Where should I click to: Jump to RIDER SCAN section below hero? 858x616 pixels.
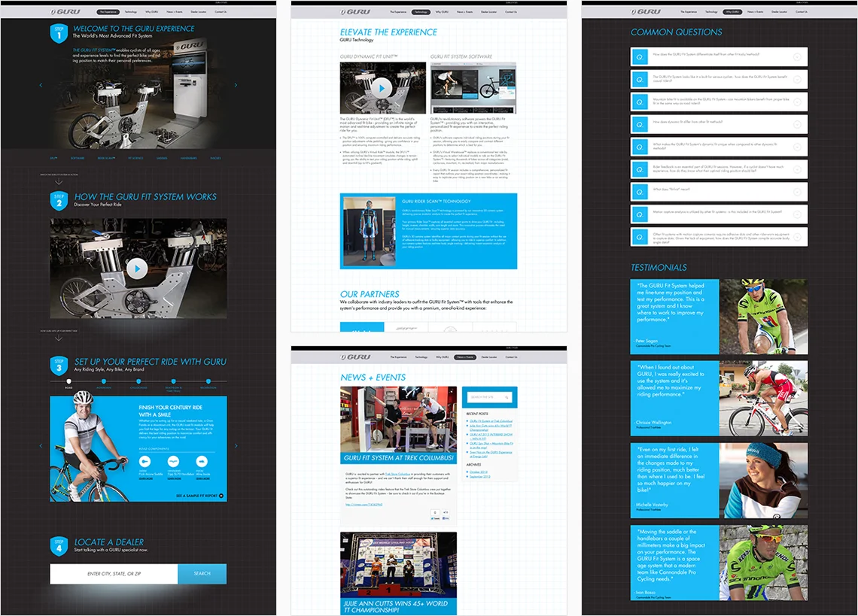106,158
